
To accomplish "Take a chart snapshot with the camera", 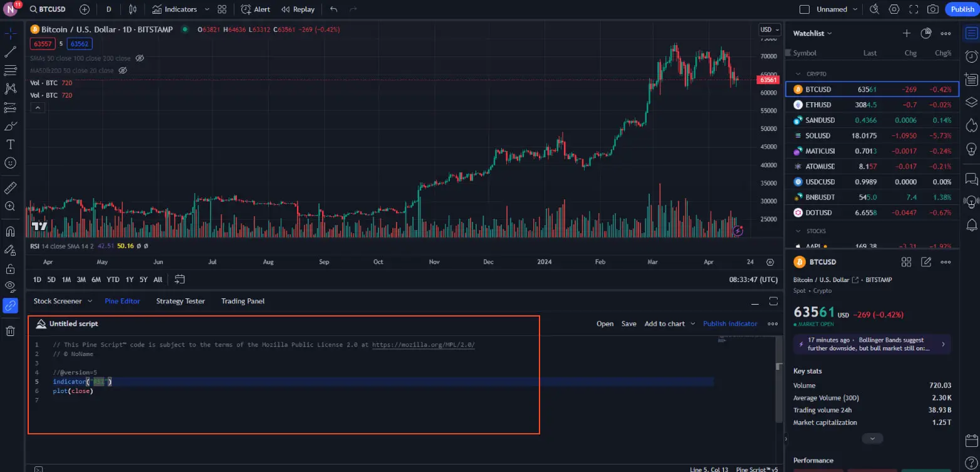I will [x=933, y=9].
